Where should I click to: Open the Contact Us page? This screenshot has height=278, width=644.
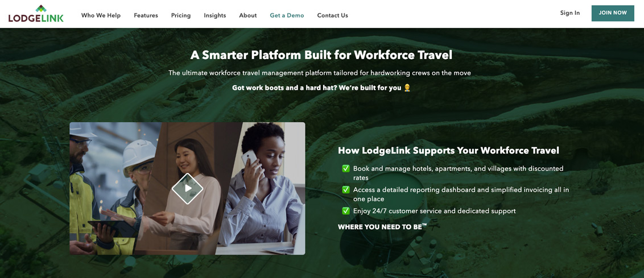pos(333,15)
